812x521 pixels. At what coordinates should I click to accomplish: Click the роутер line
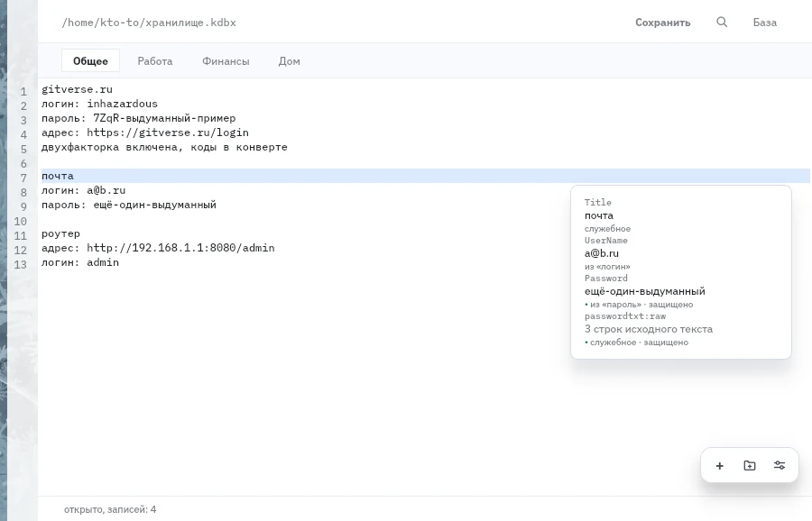pos(60,233)
